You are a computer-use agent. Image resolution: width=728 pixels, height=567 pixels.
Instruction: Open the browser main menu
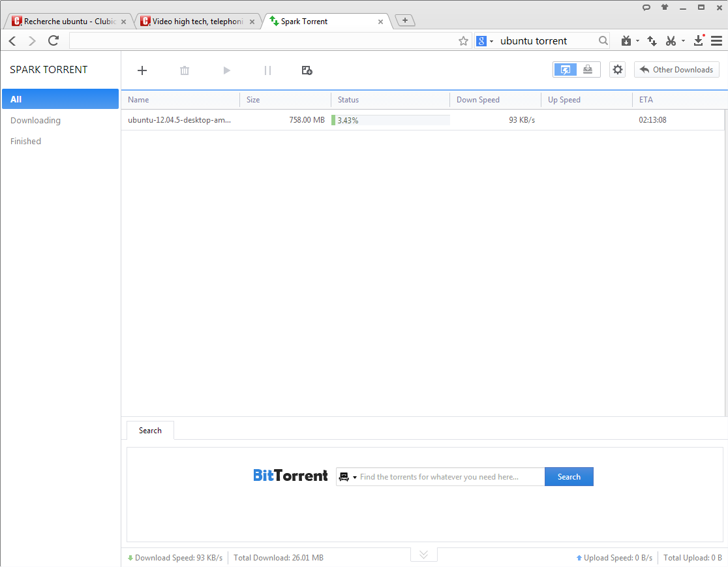716,41
